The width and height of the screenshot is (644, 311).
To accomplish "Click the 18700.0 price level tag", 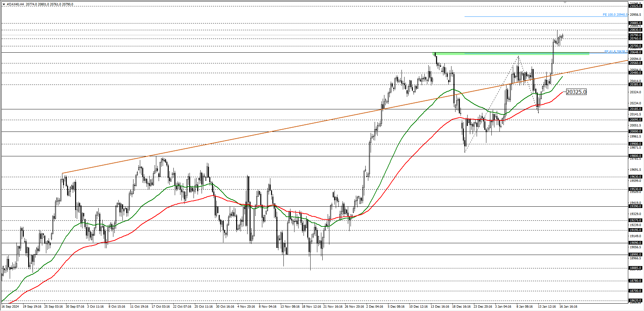I will pyautogui.click(x=635, y=291).
